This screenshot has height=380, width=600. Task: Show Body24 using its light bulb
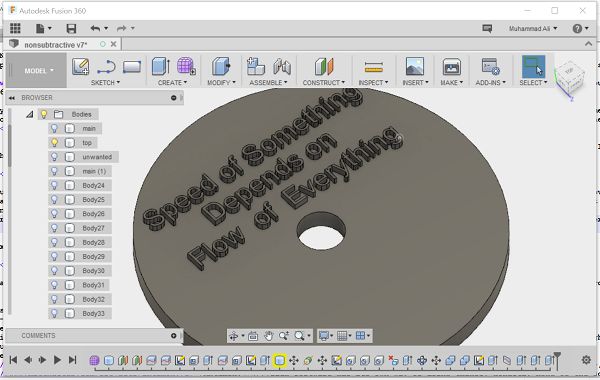pos(54,185)
